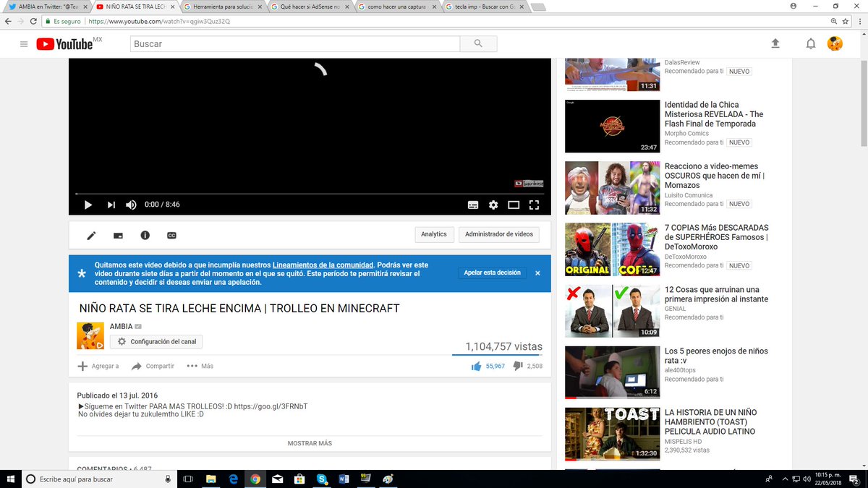
Task: Open the CC subtitles editor icon
Action: tap(172, 235)
